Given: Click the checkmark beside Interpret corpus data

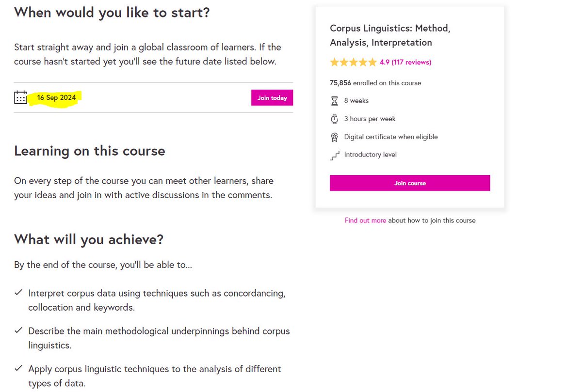Looking at the screenshot, I should tap(18, 293).
